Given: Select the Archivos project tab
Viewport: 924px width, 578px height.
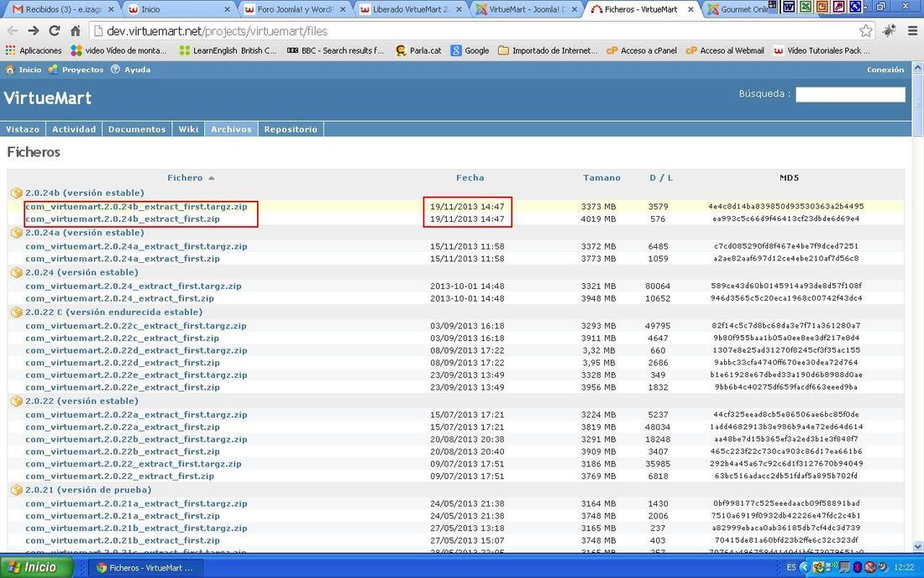Looking at the screenshot, I should click(231, 129).
